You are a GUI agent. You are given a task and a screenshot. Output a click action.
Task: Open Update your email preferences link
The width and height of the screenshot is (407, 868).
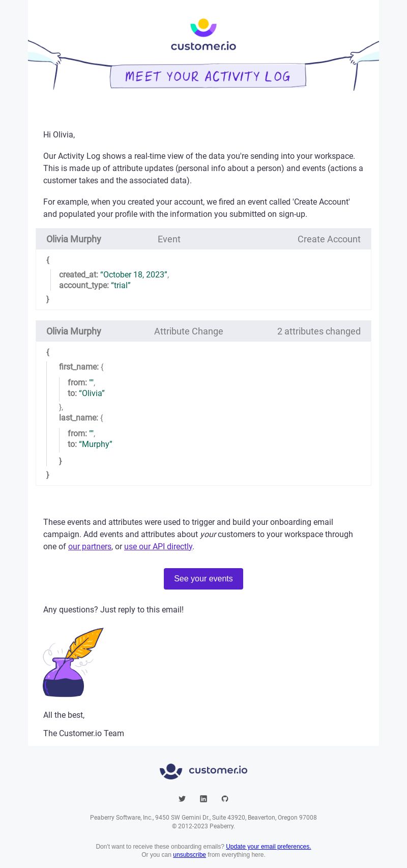coord(268,847)
